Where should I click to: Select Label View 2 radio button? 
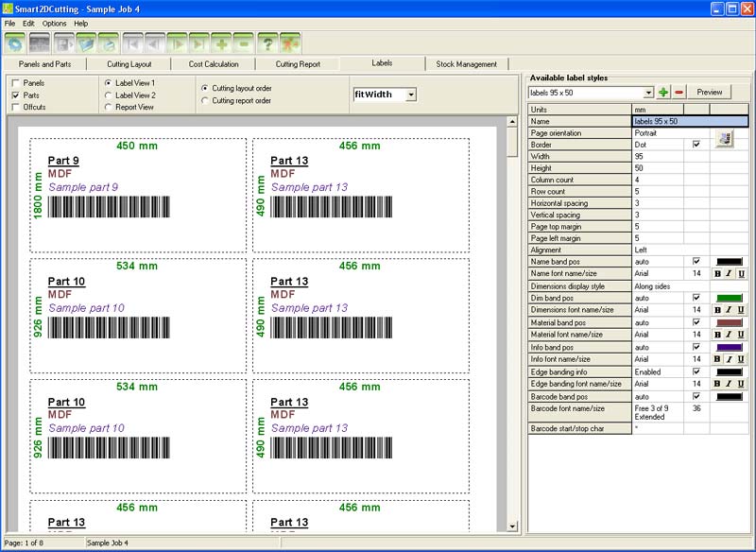(108, 95)
